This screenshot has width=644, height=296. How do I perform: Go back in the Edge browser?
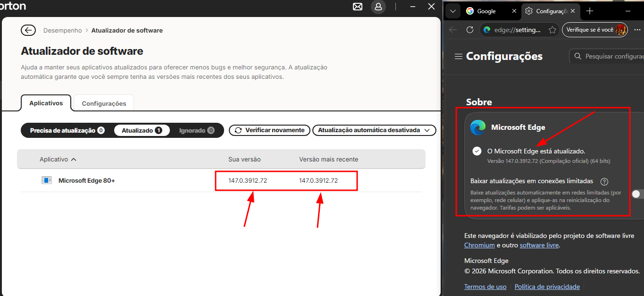(x=453, y=30)
